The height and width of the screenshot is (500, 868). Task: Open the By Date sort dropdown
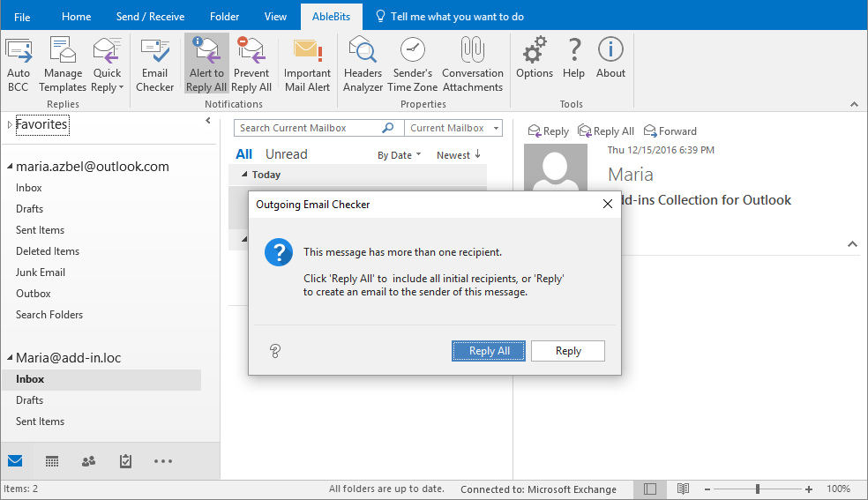[x=399, y=155]
